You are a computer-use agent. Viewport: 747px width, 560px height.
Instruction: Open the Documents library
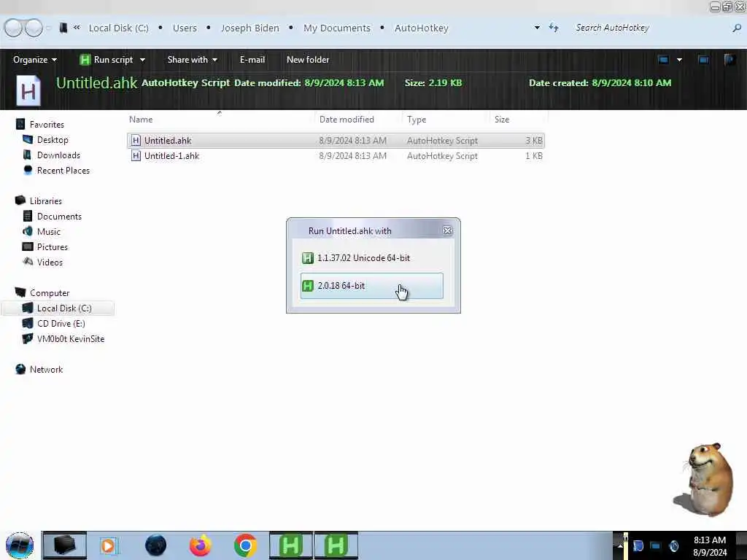click(x=59, y=216)
